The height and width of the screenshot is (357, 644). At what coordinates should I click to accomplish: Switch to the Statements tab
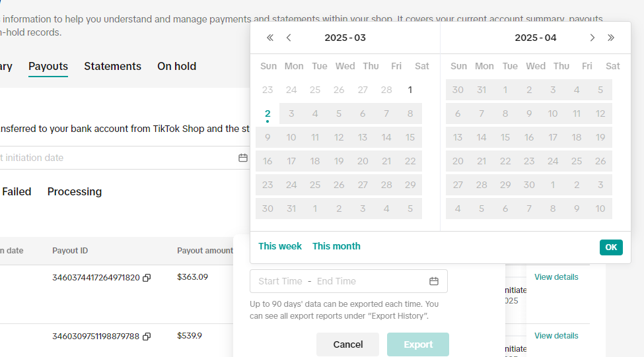tap(112, 66)
